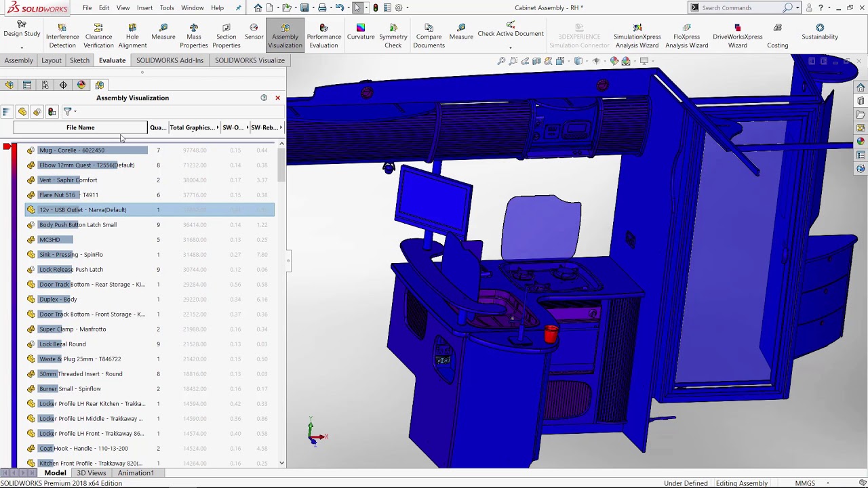Open Mass Properties

coord(194,36)
